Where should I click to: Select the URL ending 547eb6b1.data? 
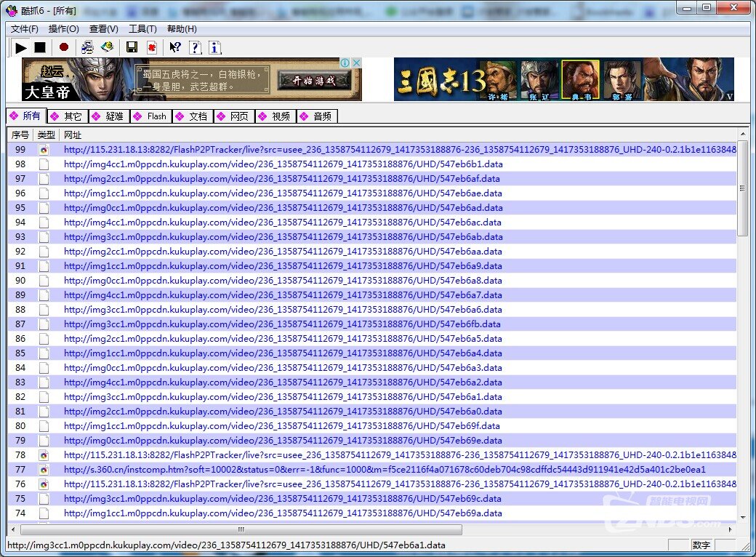(x=283, y=164)
